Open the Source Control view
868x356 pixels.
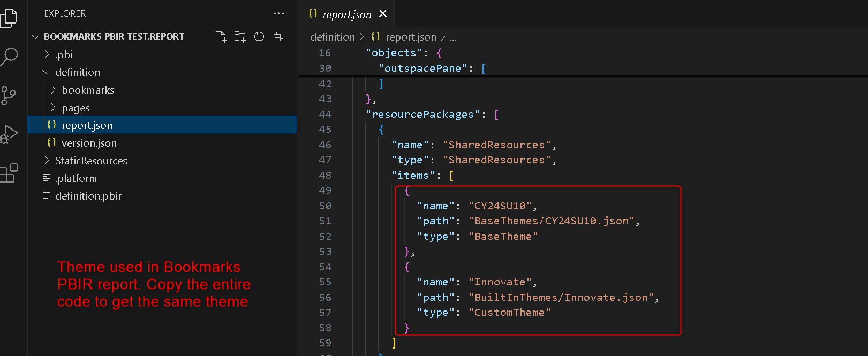tap(9, 96)
